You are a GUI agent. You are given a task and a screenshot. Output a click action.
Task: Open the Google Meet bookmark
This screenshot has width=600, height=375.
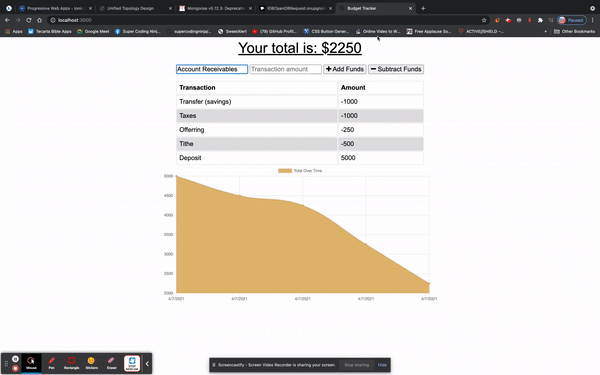pyautogui.click(x=93, y=31)
